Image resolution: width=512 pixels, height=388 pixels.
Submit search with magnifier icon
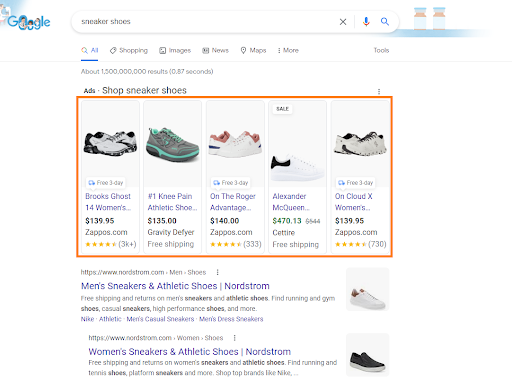click(x=385, y=22)
